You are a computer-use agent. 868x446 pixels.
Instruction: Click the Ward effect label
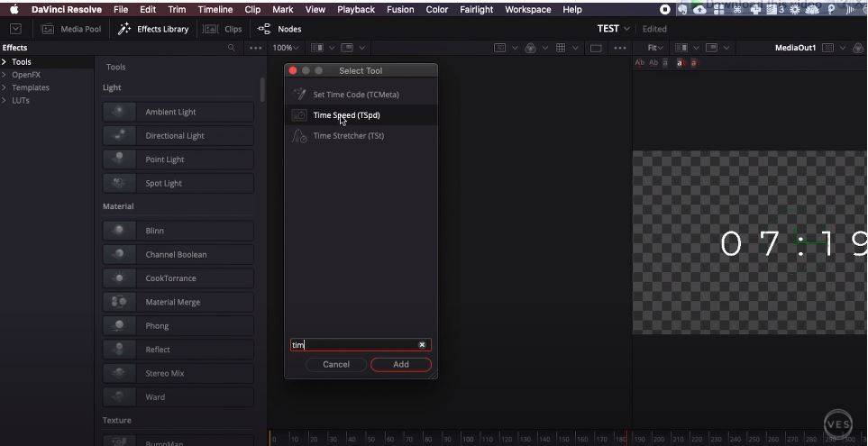[155, 396]
